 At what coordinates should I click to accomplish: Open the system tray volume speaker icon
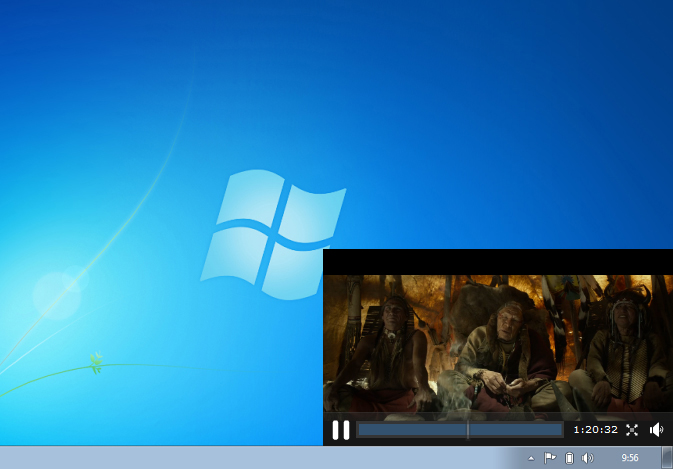tap(587, 458)
